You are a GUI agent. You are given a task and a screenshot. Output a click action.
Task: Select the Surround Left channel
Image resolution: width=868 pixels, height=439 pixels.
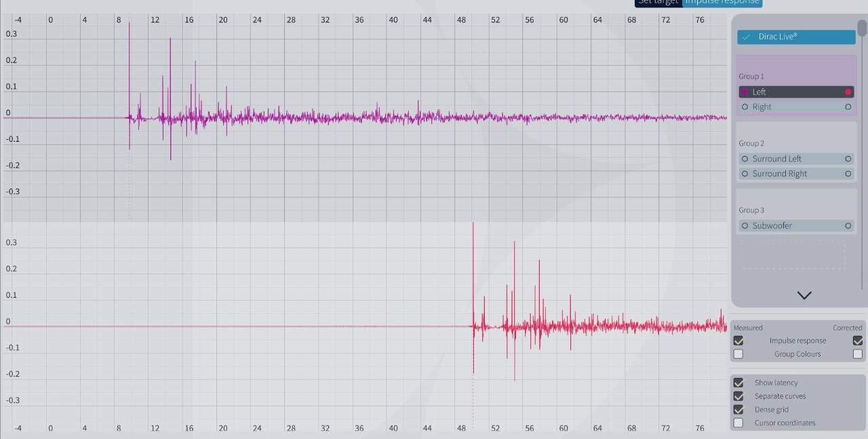click(x=796, y=159)
